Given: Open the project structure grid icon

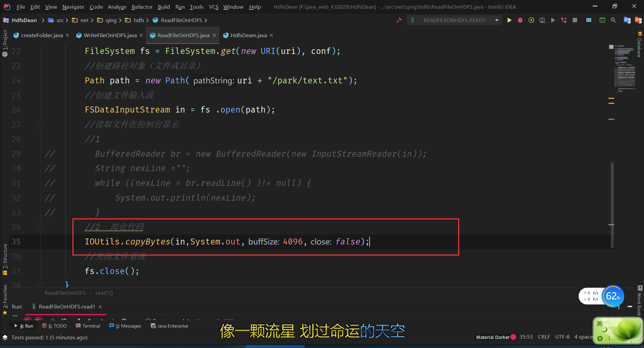Looking at the screenshot, I should pos(589,20).
